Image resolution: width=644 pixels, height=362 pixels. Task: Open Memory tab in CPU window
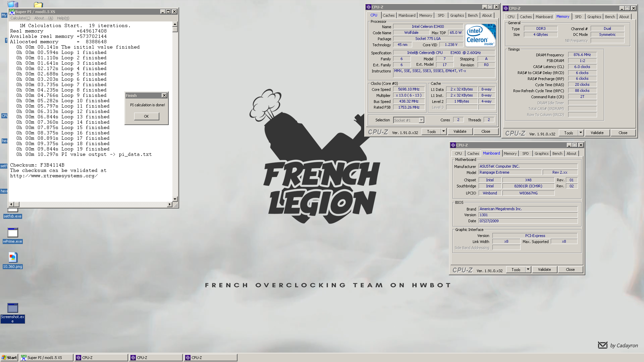click(x=425, y=15)
